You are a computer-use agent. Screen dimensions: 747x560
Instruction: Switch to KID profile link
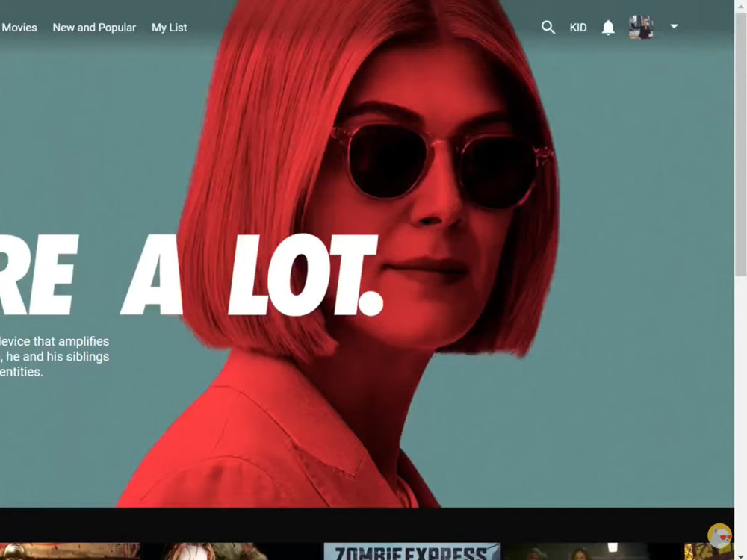(x=578, y=28)
